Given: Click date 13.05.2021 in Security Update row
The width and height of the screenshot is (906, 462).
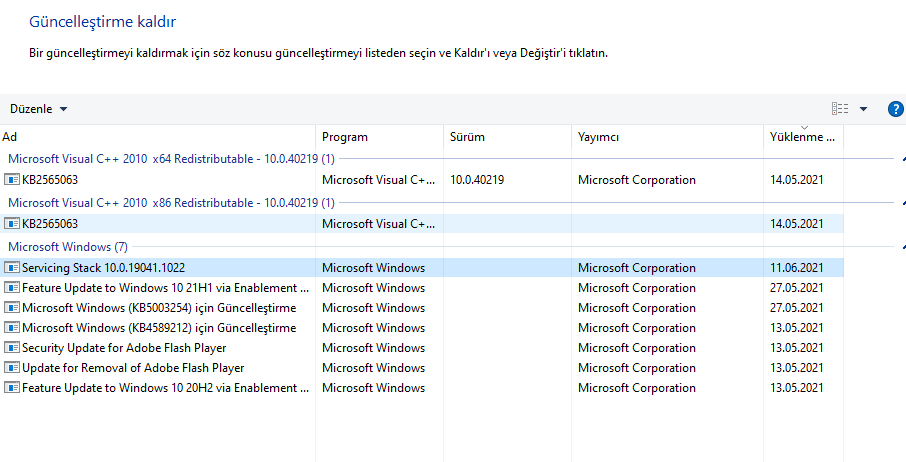Looking at the screenshot, I should click(797, 348).
